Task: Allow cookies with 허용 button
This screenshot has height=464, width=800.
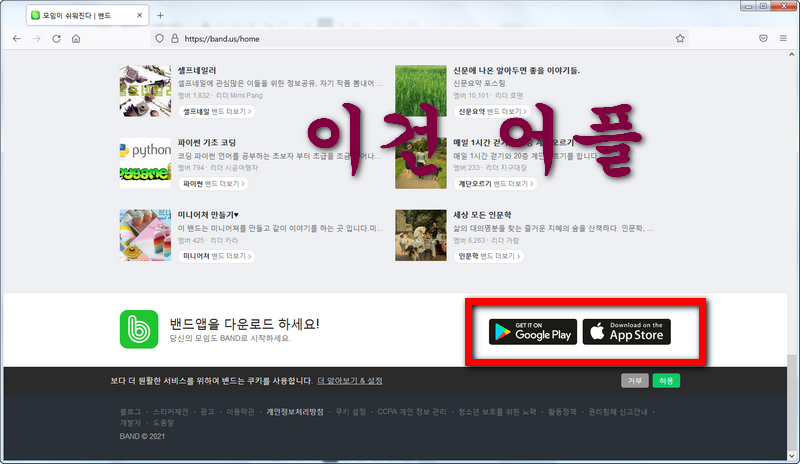Action: (x=666, y=381)
